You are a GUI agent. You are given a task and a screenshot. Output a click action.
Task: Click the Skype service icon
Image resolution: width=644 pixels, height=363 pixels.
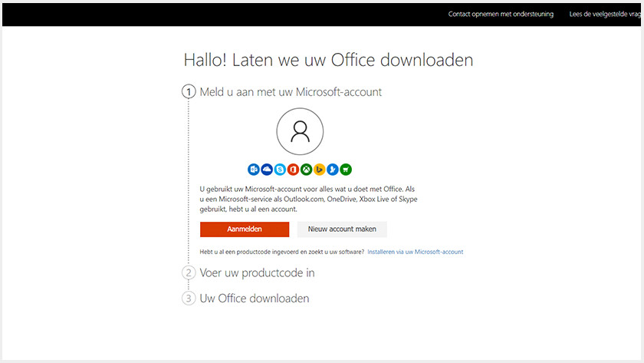click(x=280, y=170)
